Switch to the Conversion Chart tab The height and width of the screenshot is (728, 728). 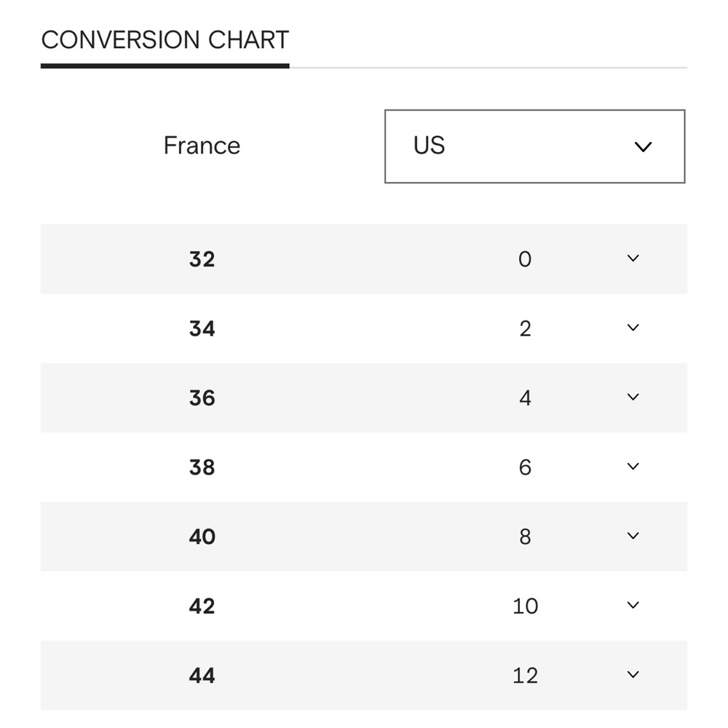click(x=165, y=40)
